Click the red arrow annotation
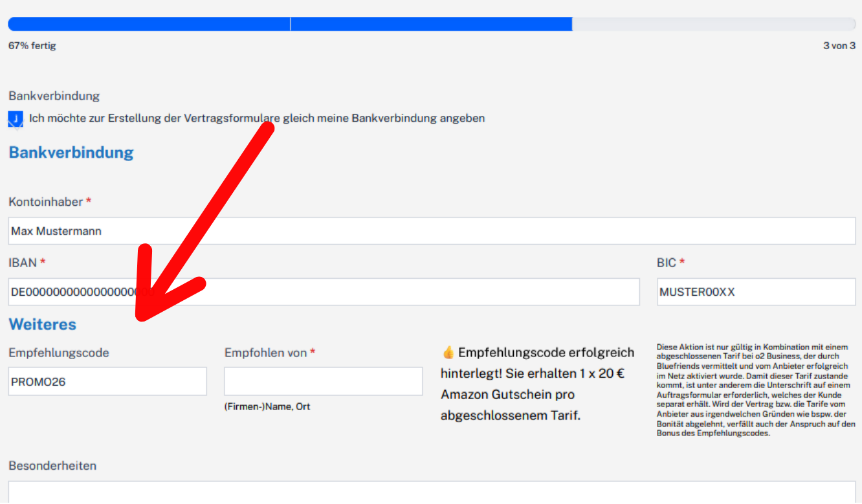 [194, 233]
